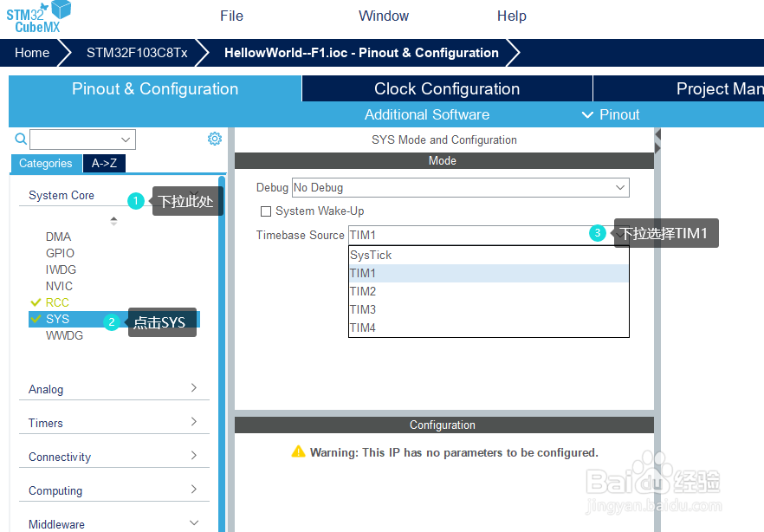Click the categories panel vertical scrollbar
Image resolution: width=764 pixels, height=532 pixels.
tap(222, 354)
